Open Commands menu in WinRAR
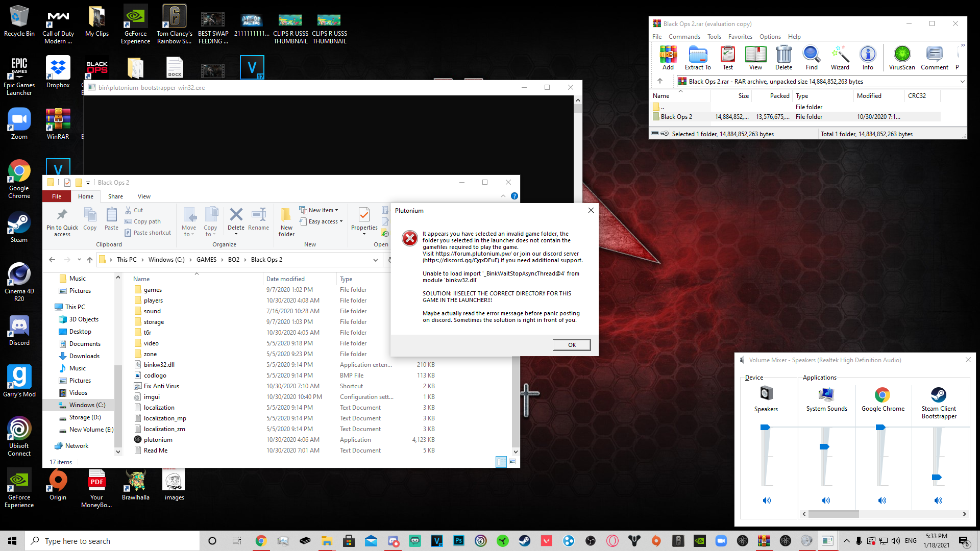The width and height of the screenshot is (980, 551). click(x=684, y=37)
